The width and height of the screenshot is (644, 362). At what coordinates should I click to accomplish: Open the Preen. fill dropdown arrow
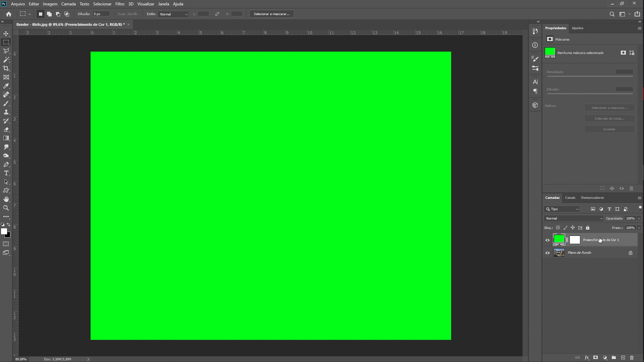click(x=639, y=228)
